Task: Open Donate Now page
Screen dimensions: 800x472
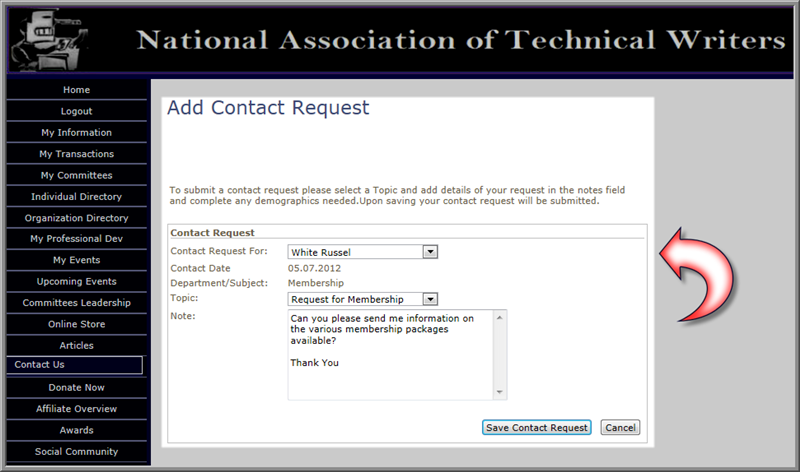Action: (x=77, y=388)
